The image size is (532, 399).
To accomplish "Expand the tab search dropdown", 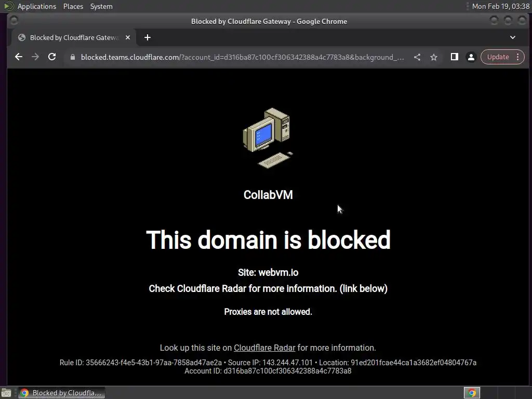I will tap(513, 37).
